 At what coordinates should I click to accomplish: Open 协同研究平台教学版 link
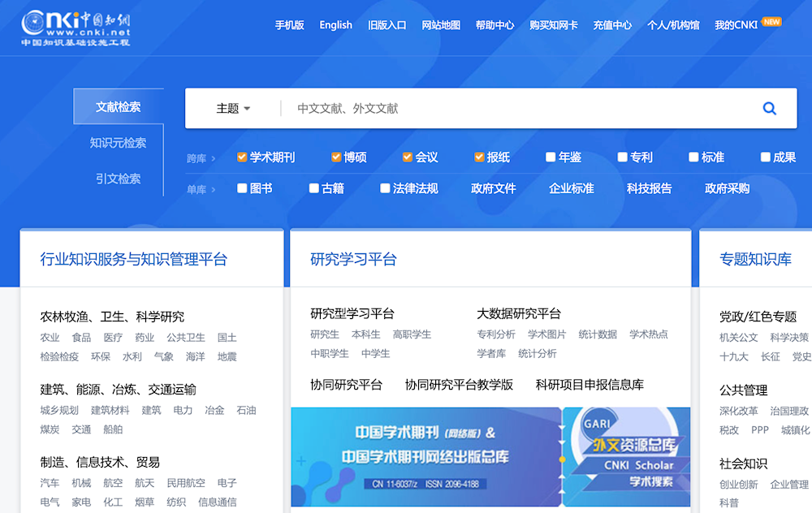[x=459, y=385]
